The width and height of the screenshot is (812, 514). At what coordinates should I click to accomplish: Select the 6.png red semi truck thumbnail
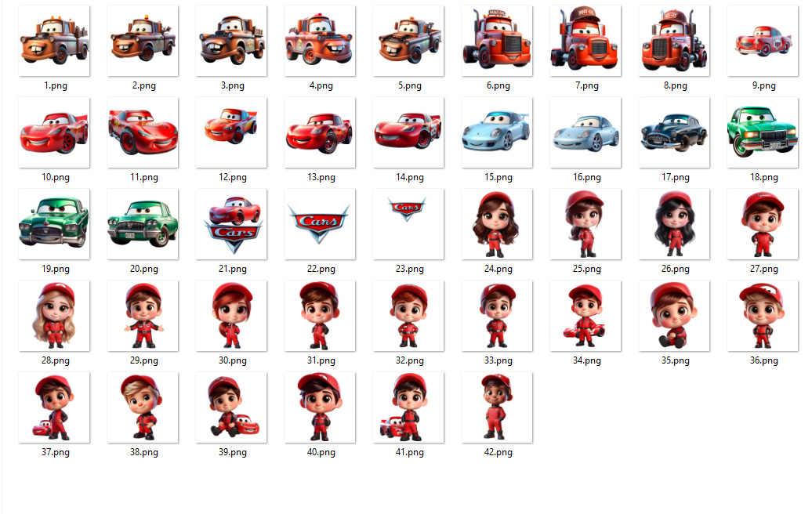[497, 41]
